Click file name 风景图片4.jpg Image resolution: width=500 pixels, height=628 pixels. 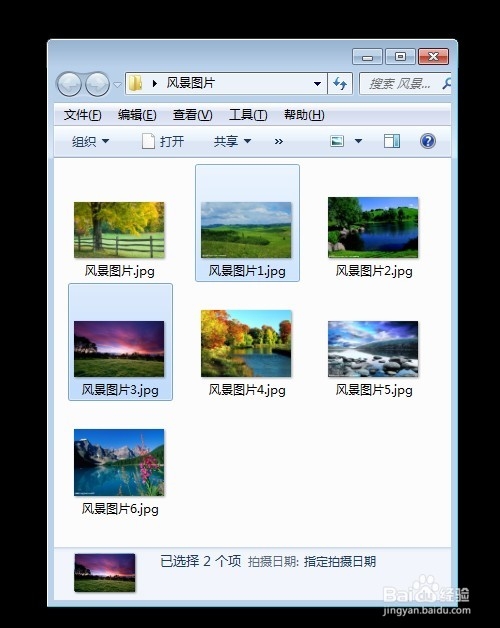click(247, 390)
